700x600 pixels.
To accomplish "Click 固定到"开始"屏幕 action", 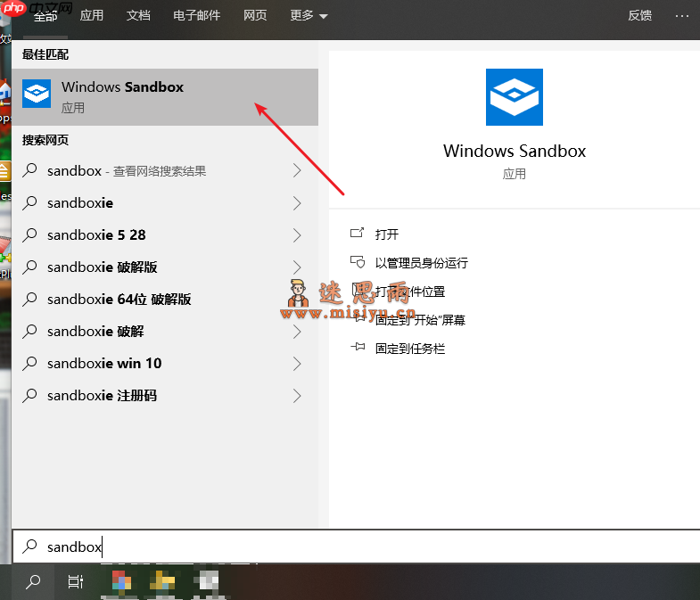I will click(x=420, y=320).
